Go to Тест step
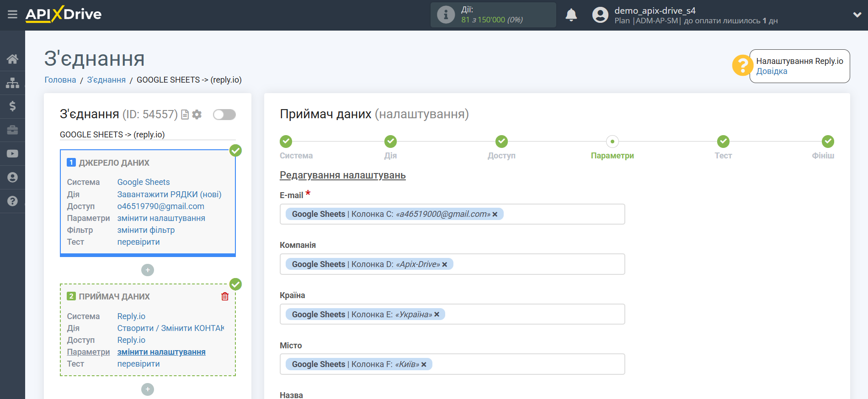Screen dimensions: 868x399 point(723,142)
